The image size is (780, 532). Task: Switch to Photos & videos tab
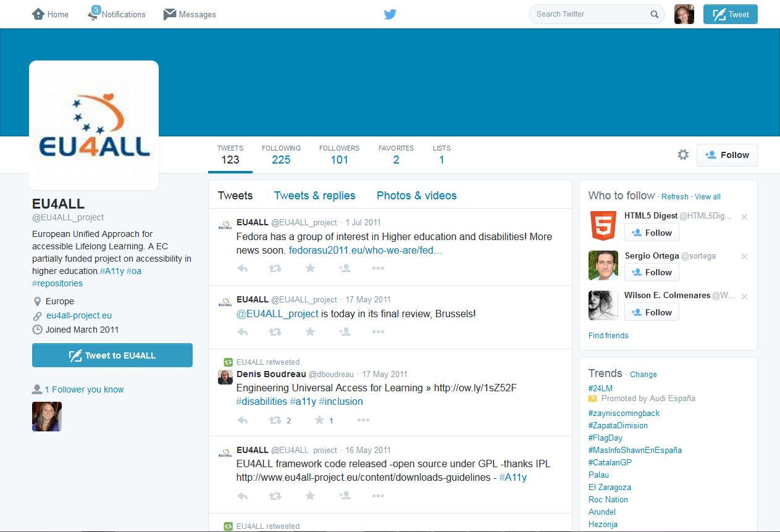417,196
